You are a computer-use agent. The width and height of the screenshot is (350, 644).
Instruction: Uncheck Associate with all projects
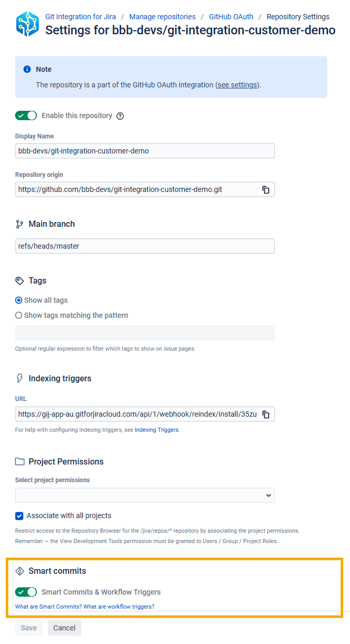[x=19, y=516]
